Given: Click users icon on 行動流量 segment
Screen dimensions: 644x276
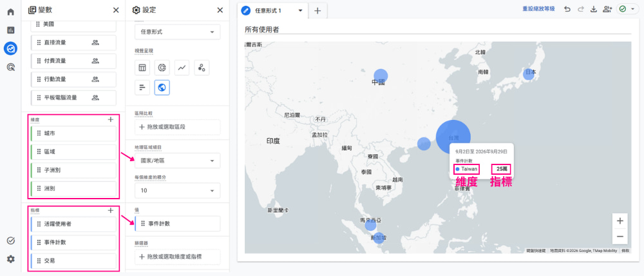Looking at the screenshot, I should pyautogui.click(x=95, y=79).
